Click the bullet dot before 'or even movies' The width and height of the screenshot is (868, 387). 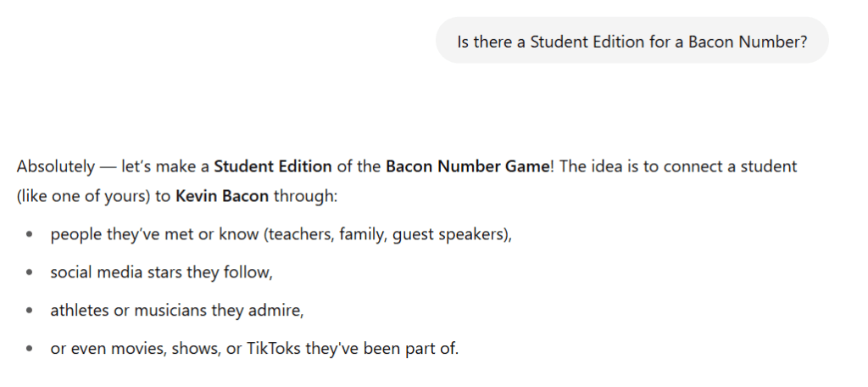pos(31,350)
